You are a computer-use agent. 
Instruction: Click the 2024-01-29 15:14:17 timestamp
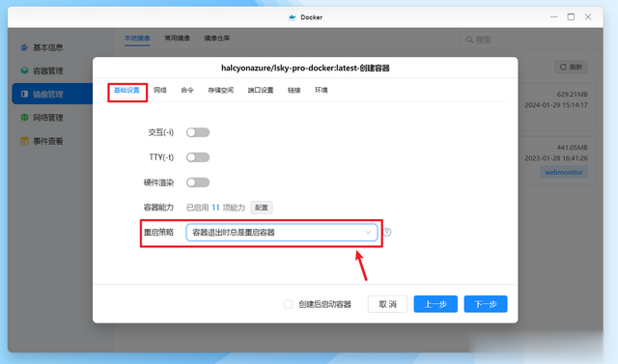coord(556,105)
